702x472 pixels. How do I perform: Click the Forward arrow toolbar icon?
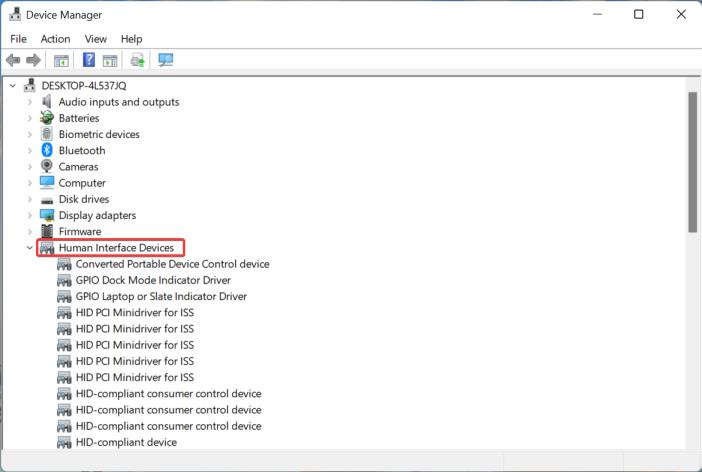(34, 60)
